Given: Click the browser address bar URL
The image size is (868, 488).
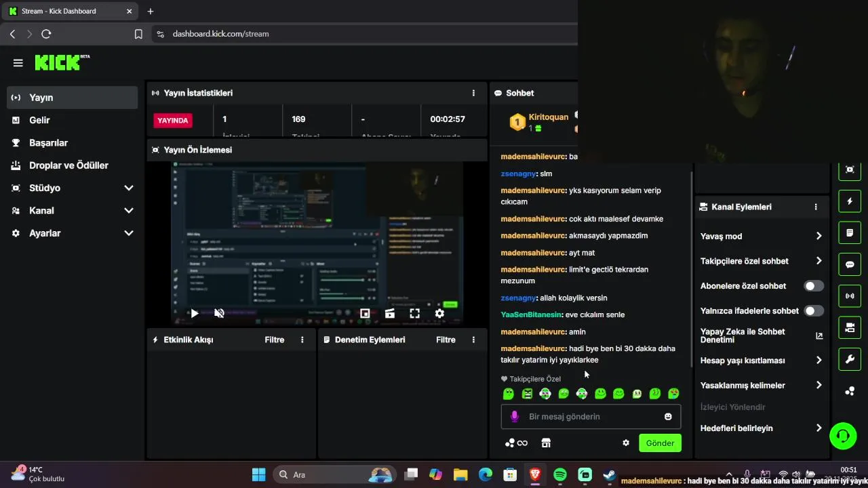Looking at the screenshot, I should click(220, 34).
